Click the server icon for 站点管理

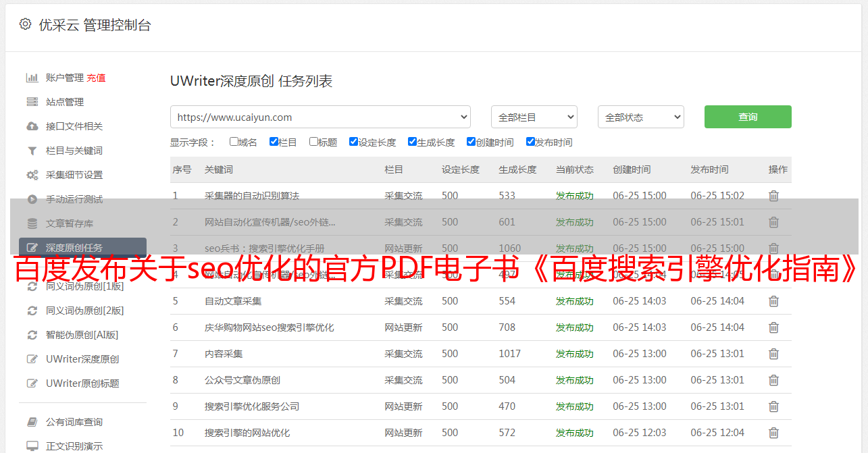point(32,102)
